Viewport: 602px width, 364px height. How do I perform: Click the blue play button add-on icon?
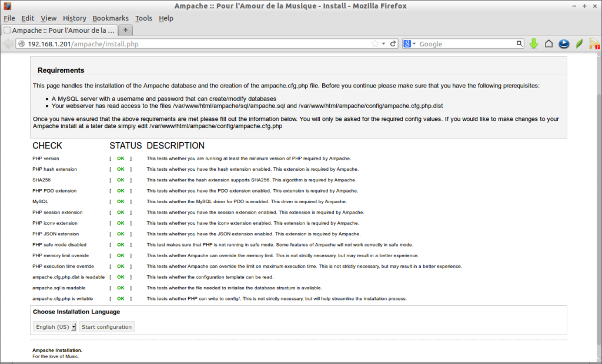pos(564,43)
